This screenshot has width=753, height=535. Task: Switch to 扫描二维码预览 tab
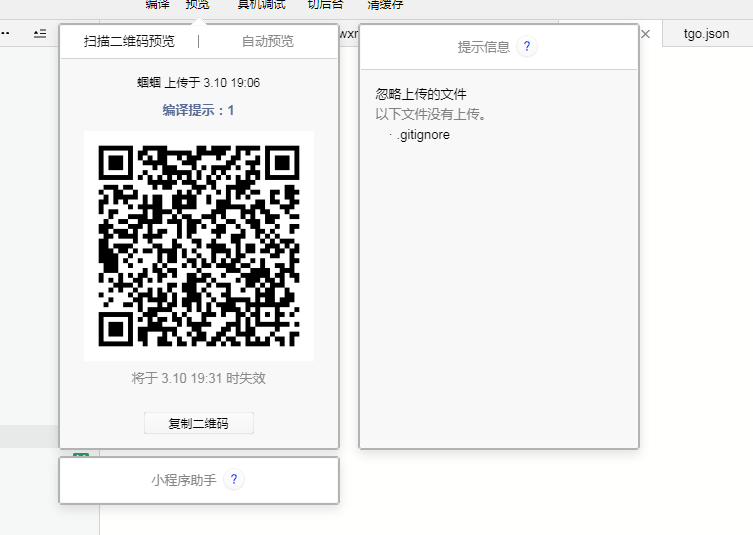(x=129, y=41)
